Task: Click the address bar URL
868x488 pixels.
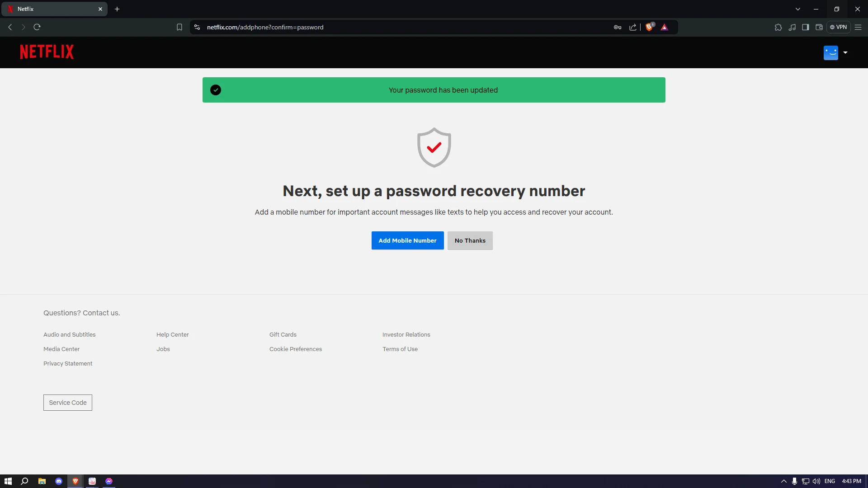Action: [265, 27]
